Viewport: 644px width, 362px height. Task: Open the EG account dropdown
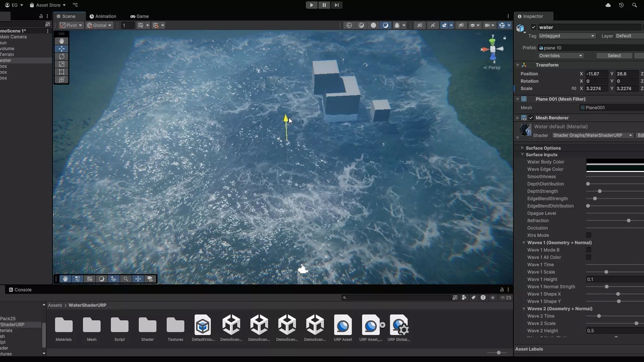14,5
